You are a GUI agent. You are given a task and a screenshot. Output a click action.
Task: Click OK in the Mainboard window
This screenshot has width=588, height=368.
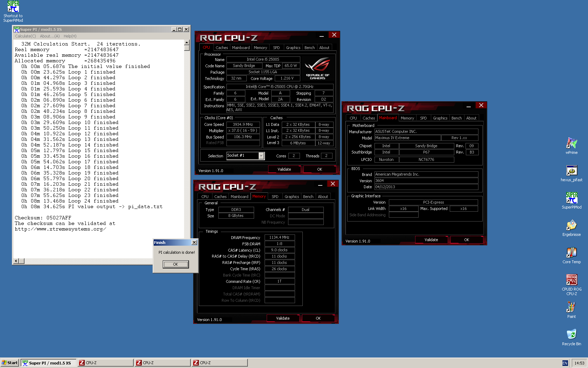(x=467, y=240)
